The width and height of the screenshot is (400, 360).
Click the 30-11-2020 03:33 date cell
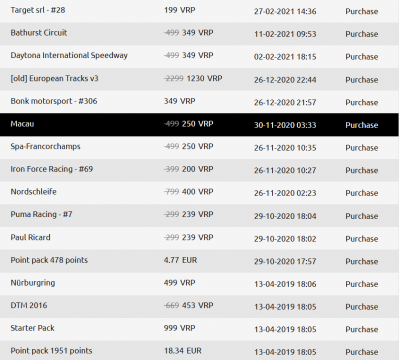click(285, 125)
